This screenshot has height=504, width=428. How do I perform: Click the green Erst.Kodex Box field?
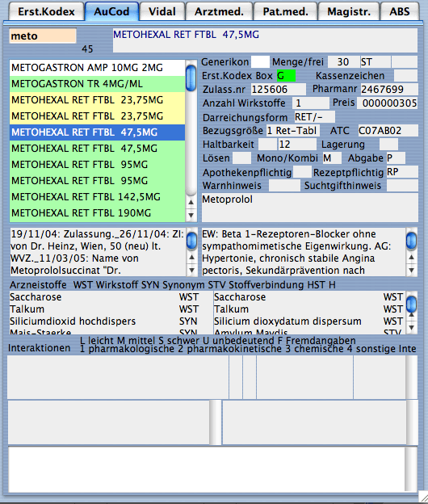pyautogui.click(x=286, y=76)
